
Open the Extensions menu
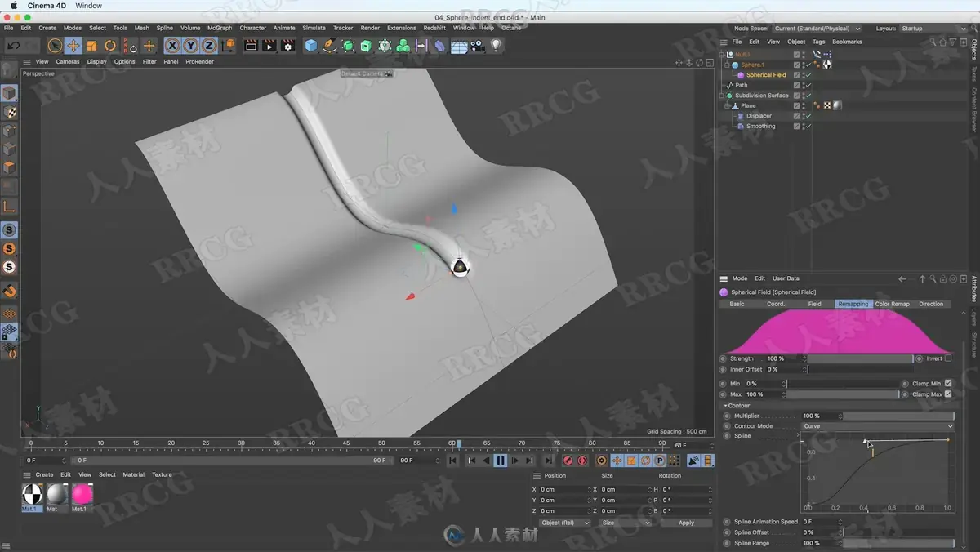tap(401, 28)
